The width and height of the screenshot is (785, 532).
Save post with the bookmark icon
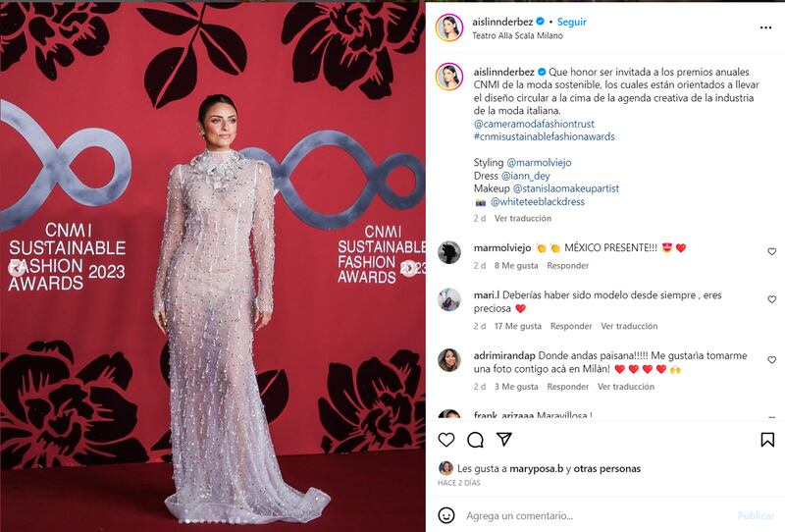(767, 440)
